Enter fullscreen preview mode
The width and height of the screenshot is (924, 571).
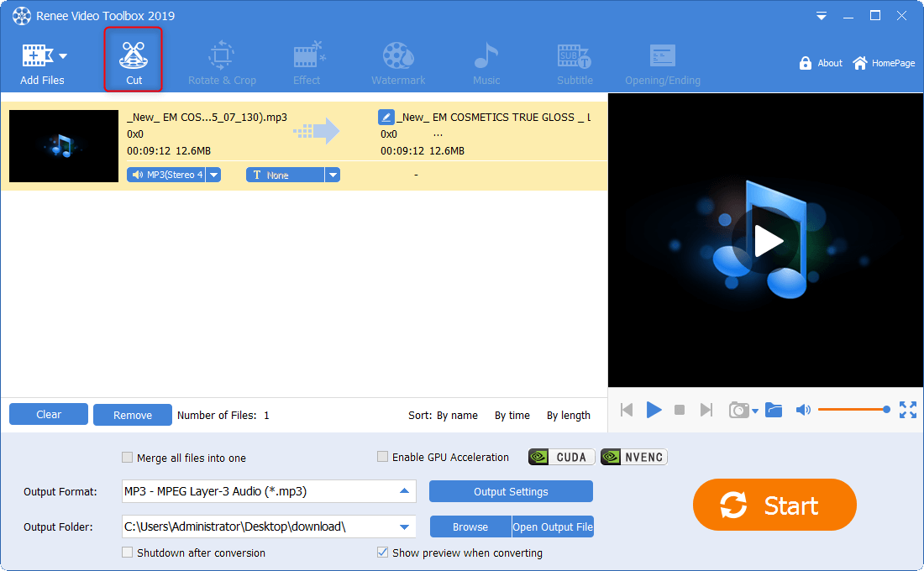(907, 410)
